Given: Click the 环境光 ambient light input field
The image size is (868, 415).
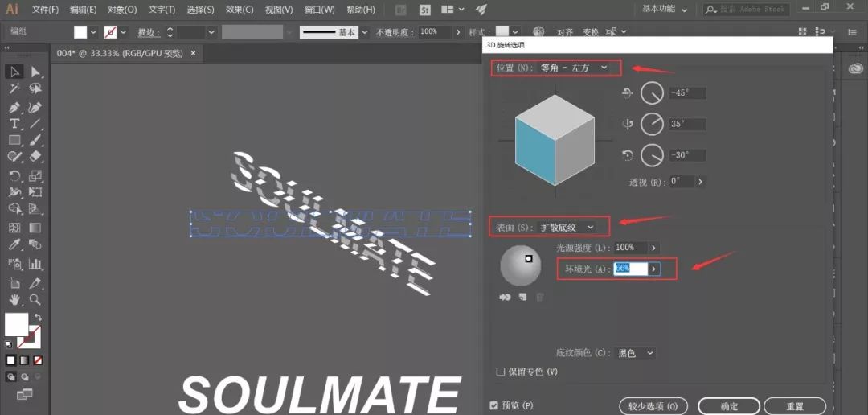Looking at the screenshot, I should (630, 269).
